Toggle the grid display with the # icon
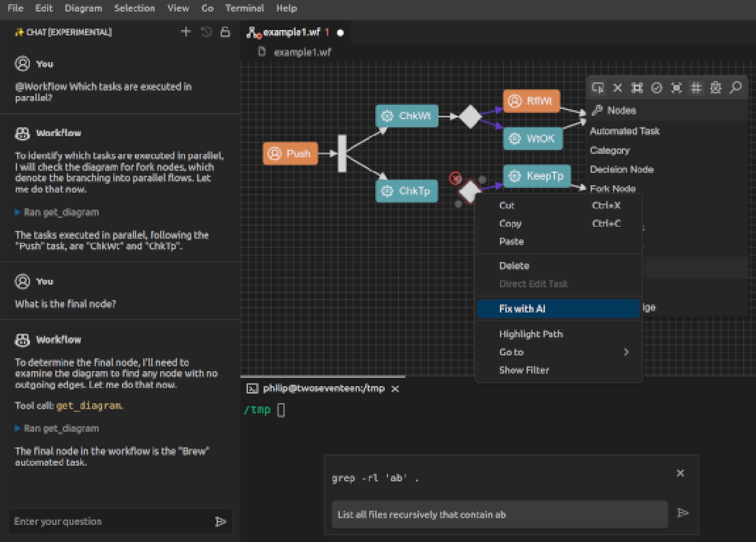The width and height of the screenshot is (756, 542). (x=695, y=87)
